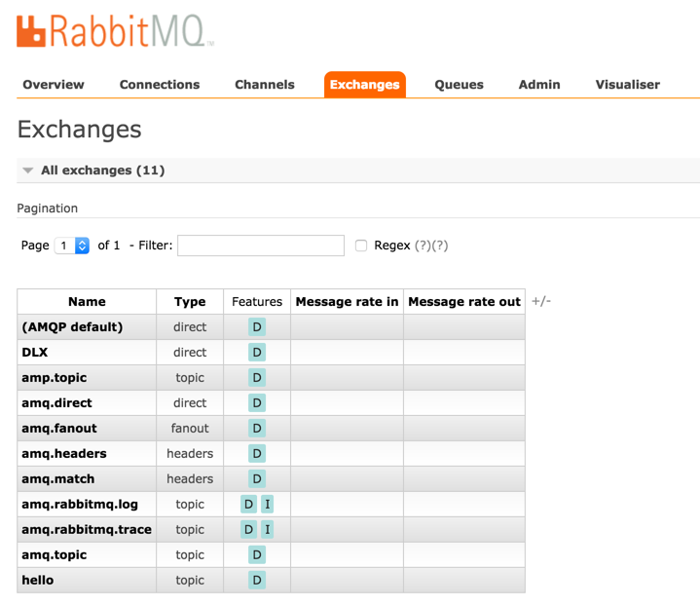The height and width of the screenshot is (606, 700).
Task: Open the hello exchange
Action: (x=38, y=580)
